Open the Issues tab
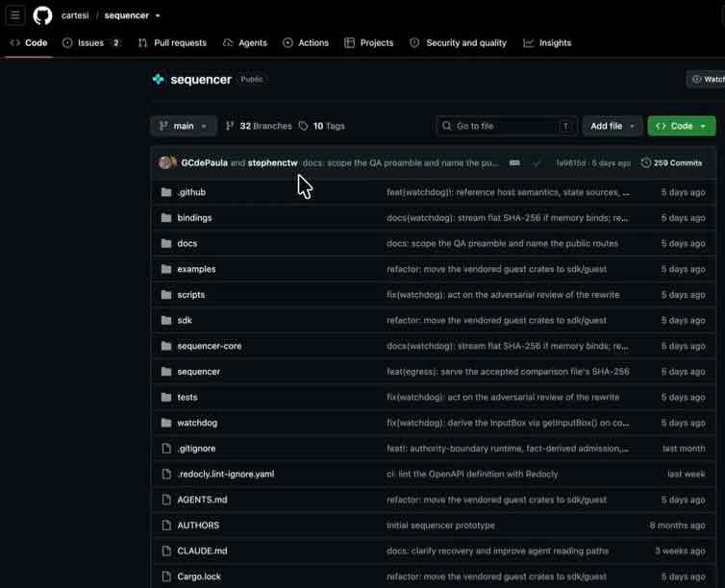The width and height of the screenshot is (725, 588). (91, 43)
